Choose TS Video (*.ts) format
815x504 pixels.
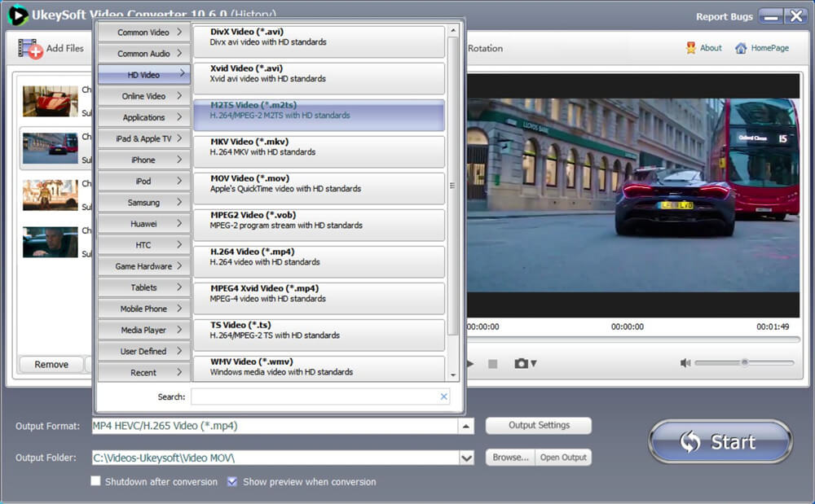coord(319,335)
